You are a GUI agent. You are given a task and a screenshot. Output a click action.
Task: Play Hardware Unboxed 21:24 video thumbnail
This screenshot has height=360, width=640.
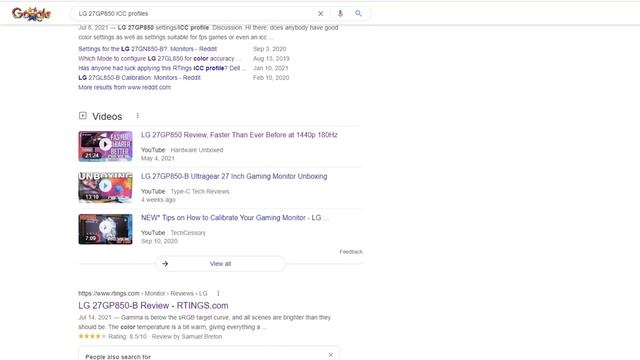[105, 146]
